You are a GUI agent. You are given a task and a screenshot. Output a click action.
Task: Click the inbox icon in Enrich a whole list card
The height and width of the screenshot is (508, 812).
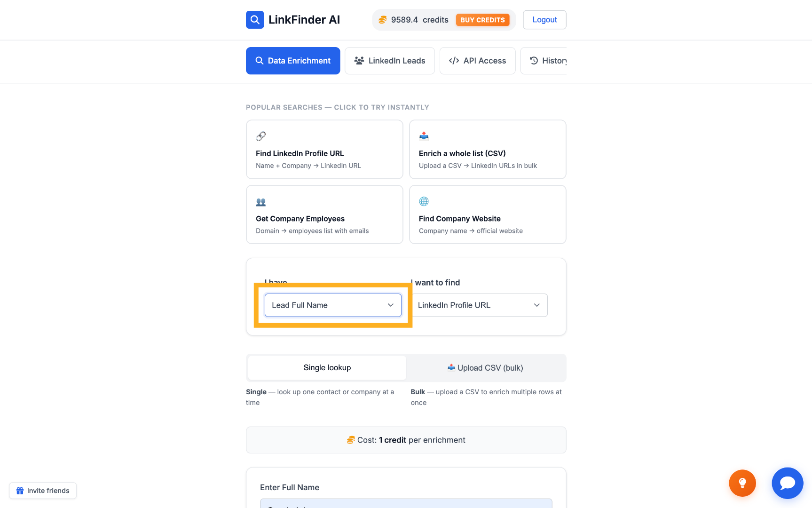424,136
